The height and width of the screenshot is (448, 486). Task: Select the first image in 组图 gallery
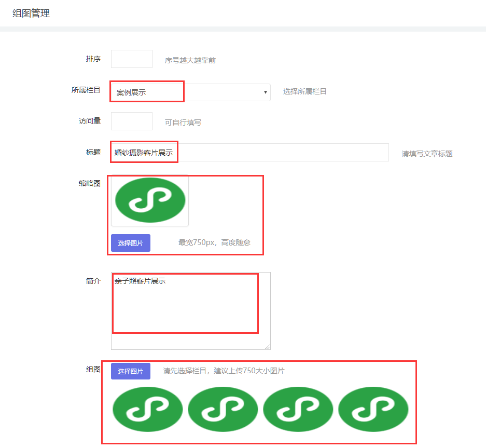pos(147,409)
